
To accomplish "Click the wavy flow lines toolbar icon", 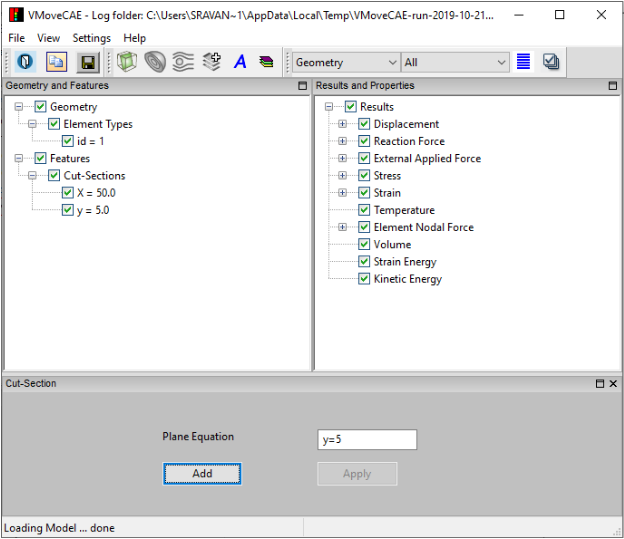I will (183, 62).
